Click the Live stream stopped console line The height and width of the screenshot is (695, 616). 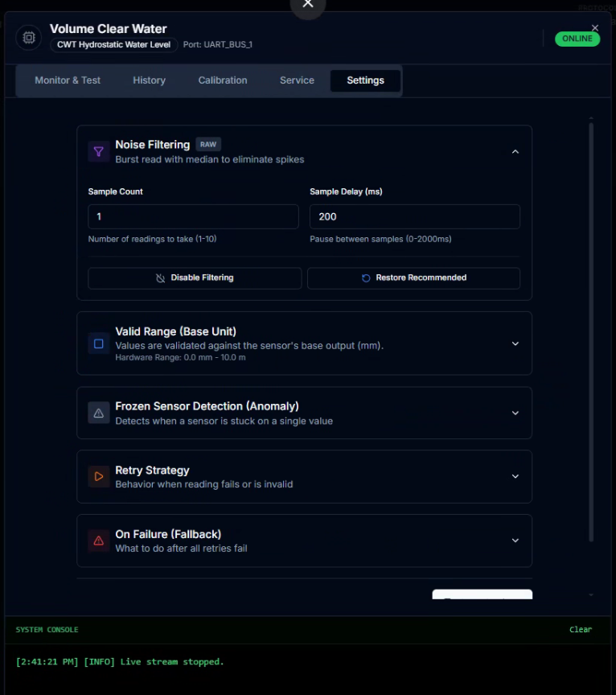(120, 662)
